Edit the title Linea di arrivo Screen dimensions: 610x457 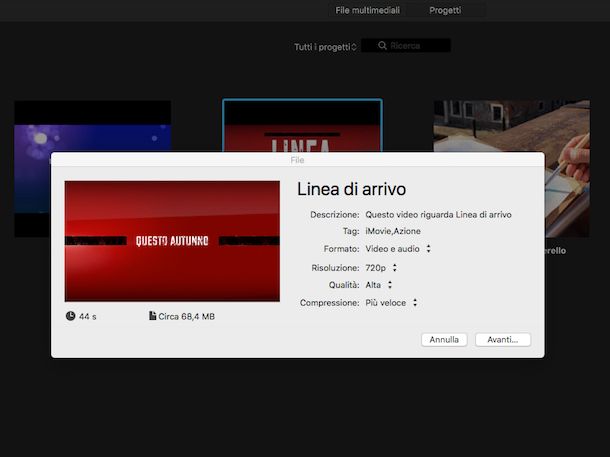point(351,189)
